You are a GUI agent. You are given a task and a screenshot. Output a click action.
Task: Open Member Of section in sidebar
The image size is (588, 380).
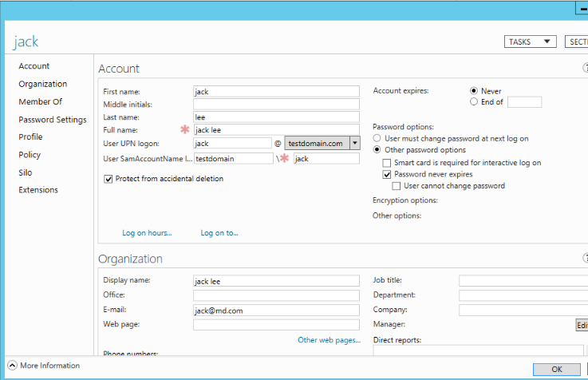(41, 101)
